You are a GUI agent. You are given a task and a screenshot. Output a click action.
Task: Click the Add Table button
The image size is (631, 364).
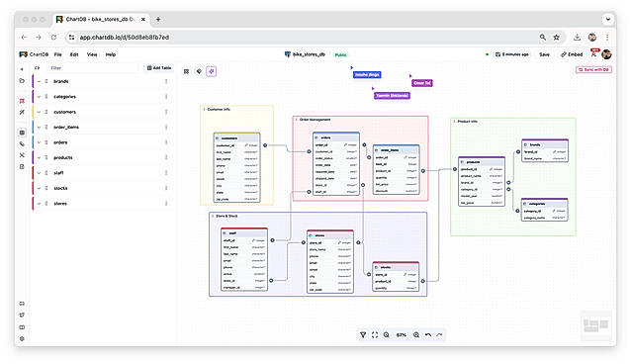pyautogui.click(x=159, y=68)
